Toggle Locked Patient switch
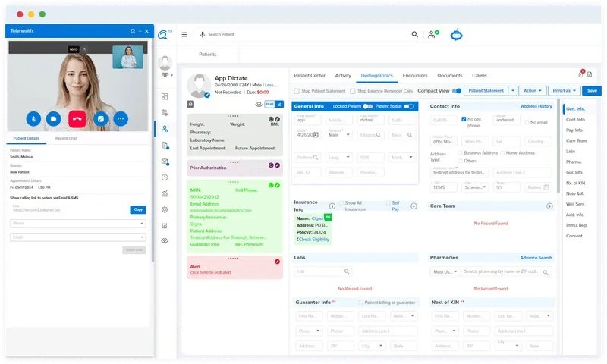This screenshot has width=607, height=364. (368, 106)
